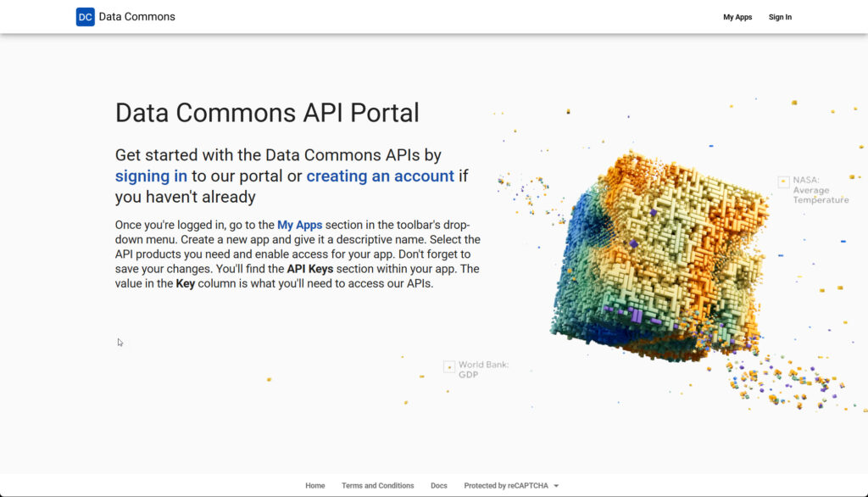Image resolution: width=868 pixels, height=497 pixels.
Task: Click the Data Commons title text
Action: tap(136, 16)
